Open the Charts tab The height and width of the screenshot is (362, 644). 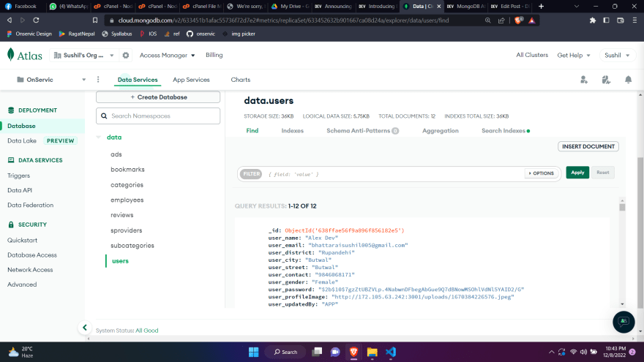240,80
